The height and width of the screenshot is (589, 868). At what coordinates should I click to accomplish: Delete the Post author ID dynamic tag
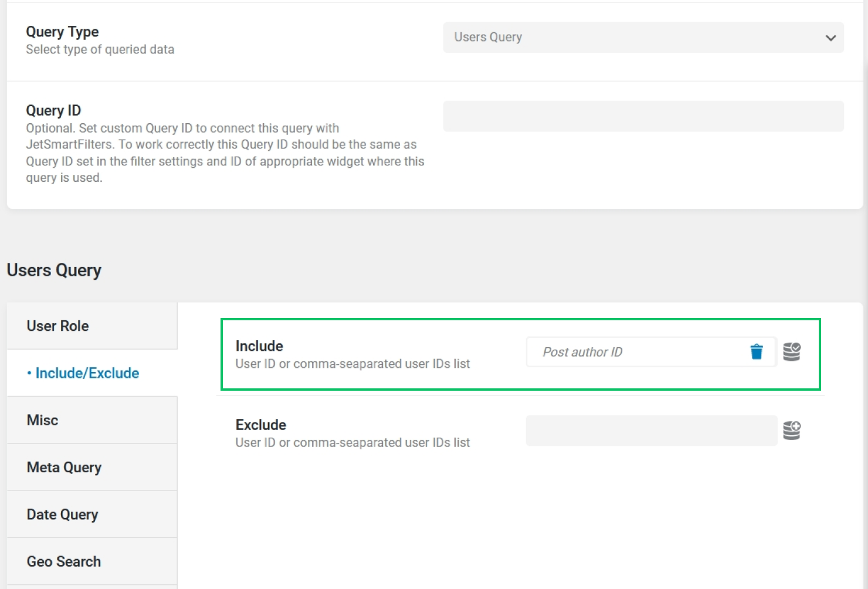coord(757,351)
